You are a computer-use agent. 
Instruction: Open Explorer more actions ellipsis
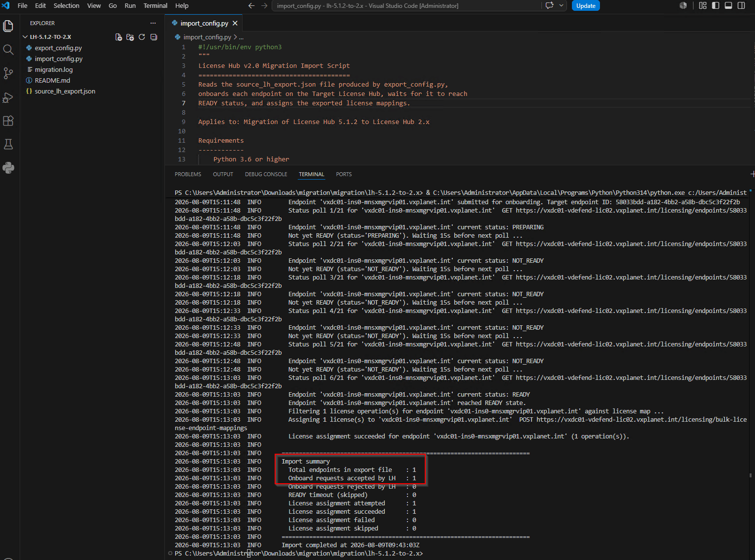click(x=153, y=23)
